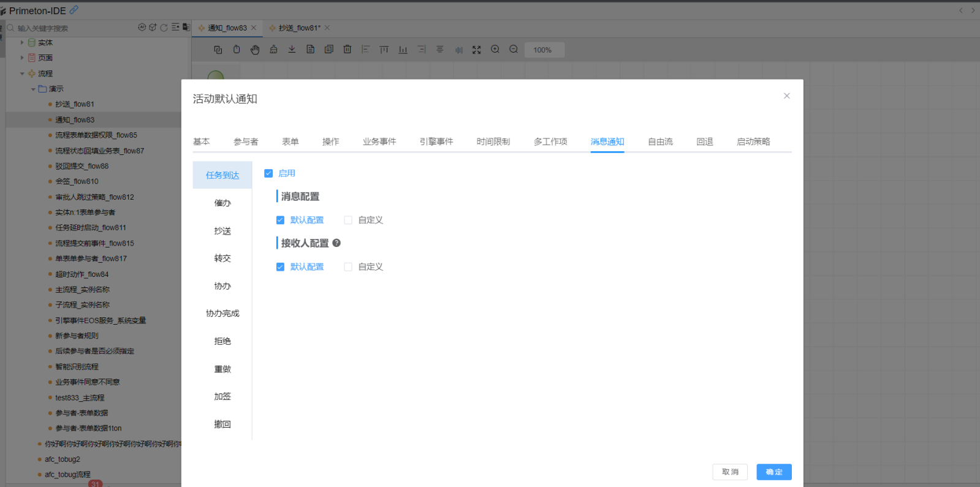Click the zoom out magnifier icon

514,50
